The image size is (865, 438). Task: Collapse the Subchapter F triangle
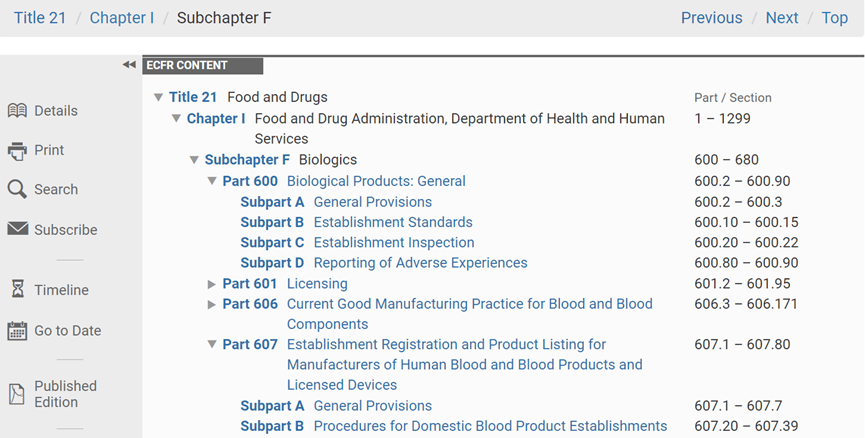(x=194, y=160)
